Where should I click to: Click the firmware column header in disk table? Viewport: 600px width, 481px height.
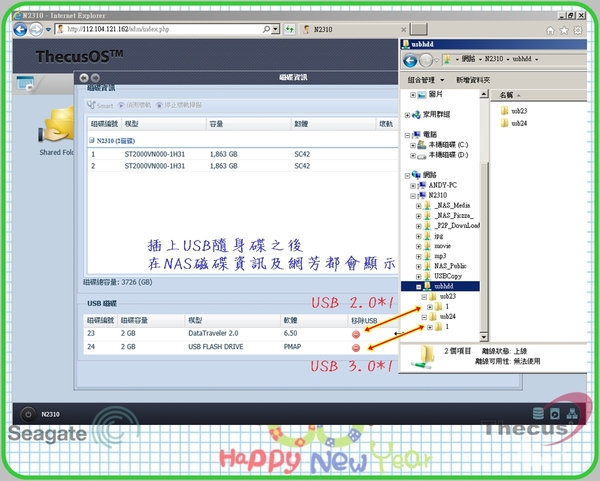coord(333,124)
